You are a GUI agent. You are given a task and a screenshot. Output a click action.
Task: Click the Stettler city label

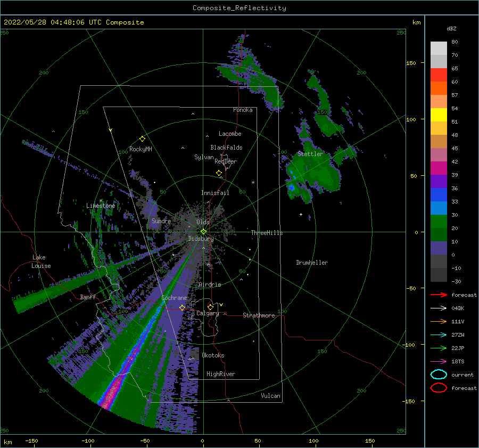[310, 154]
